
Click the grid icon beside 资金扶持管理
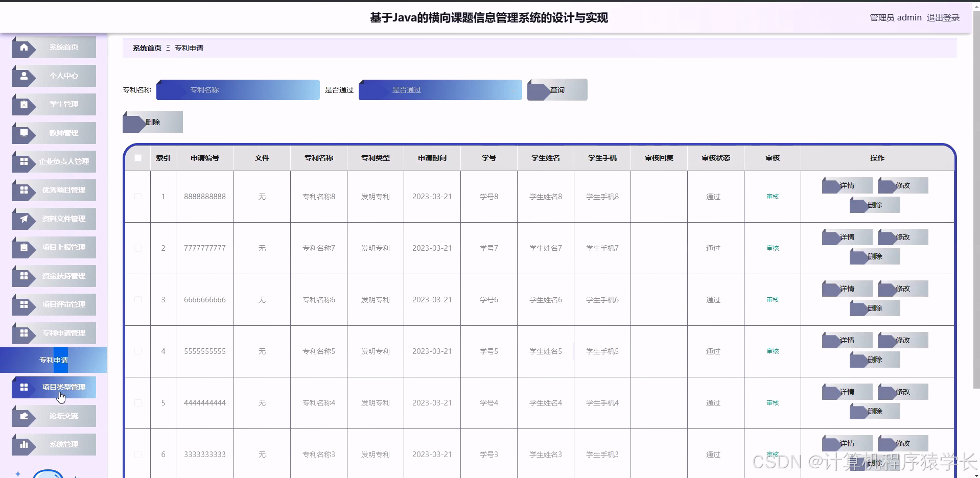[x=24, y=276]
